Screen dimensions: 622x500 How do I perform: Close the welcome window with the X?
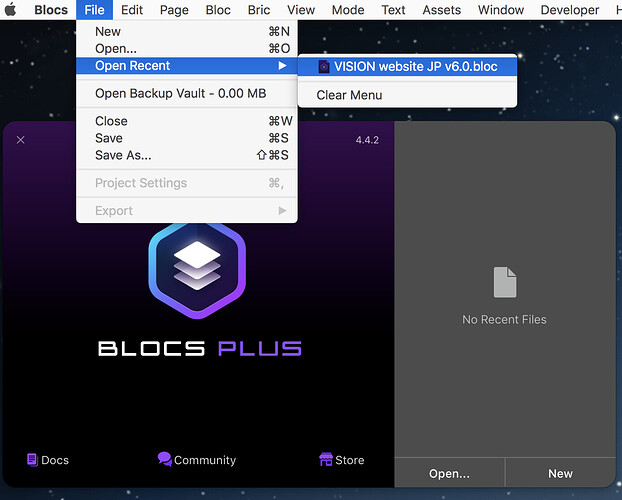click(x=21, y=140)
